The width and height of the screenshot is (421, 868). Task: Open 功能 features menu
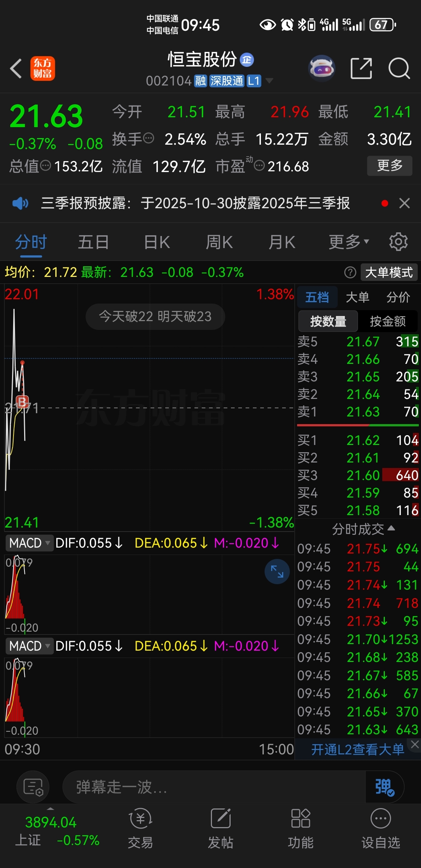301,829
